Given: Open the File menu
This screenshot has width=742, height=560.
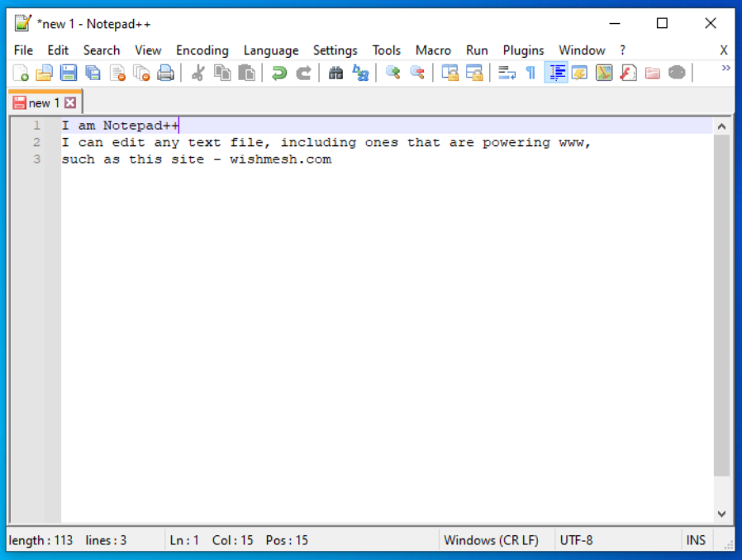Looking at the screenshot, I should coord(23,50).
